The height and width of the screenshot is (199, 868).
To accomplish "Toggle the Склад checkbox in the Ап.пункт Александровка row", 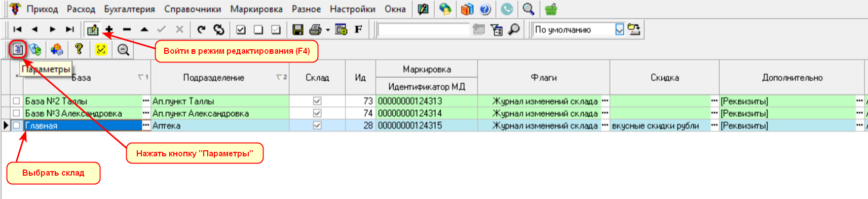I will [317, 113].
